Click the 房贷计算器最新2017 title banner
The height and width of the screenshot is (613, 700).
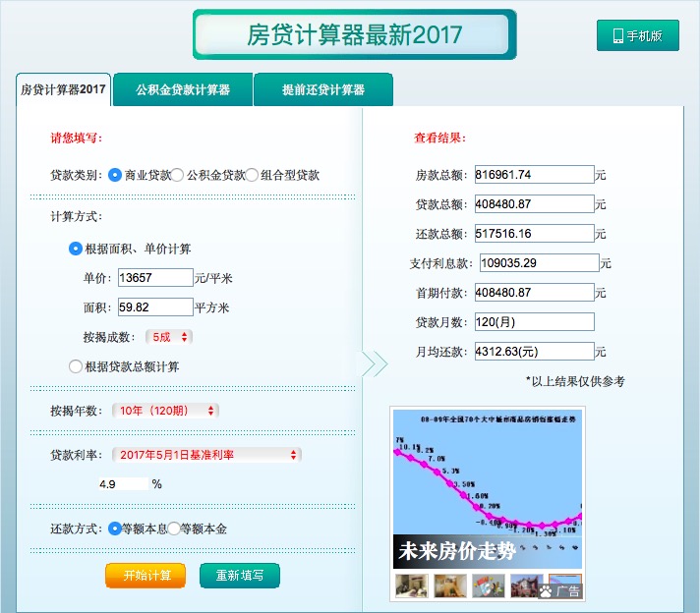pyautogui.click(x=355, y=34)
